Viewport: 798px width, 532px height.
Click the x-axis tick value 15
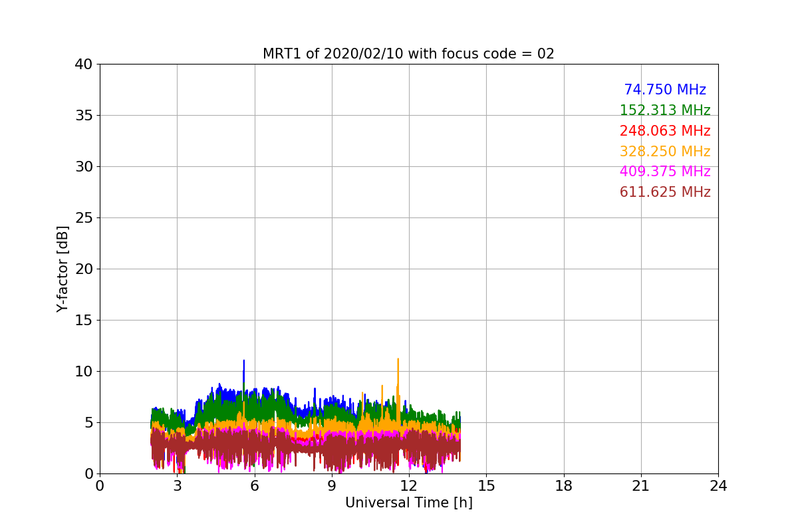coord(486,485)
